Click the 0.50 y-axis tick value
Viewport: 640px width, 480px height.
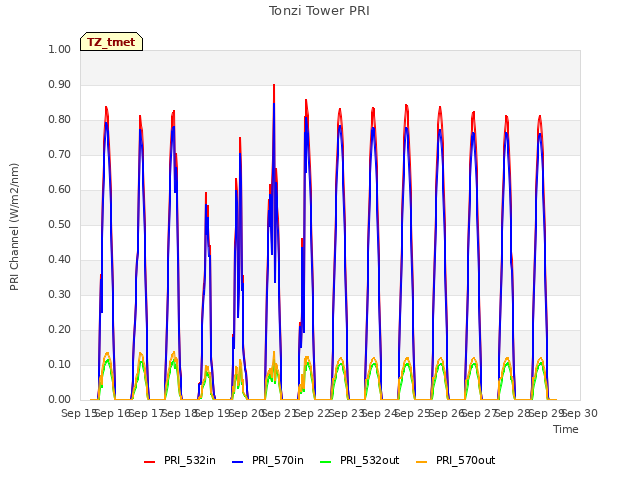60,224
